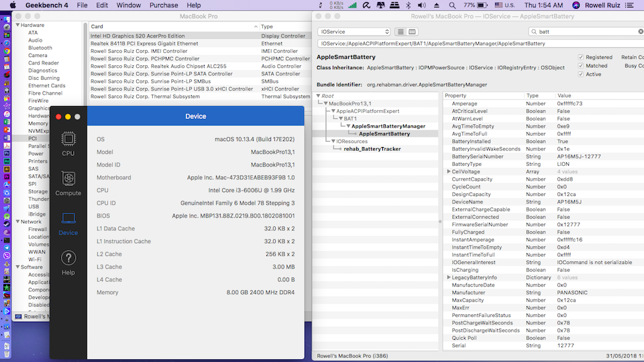644x362 pixels.
Task: Open the IOService plane dropdown
Action: (354, 32)
